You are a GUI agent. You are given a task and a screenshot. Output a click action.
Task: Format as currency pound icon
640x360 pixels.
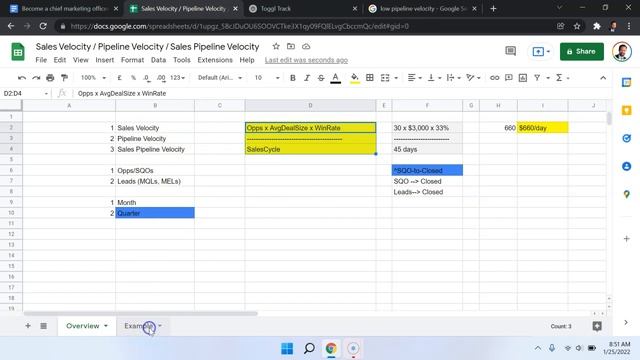pyautogui.click(x=119, y=78)
